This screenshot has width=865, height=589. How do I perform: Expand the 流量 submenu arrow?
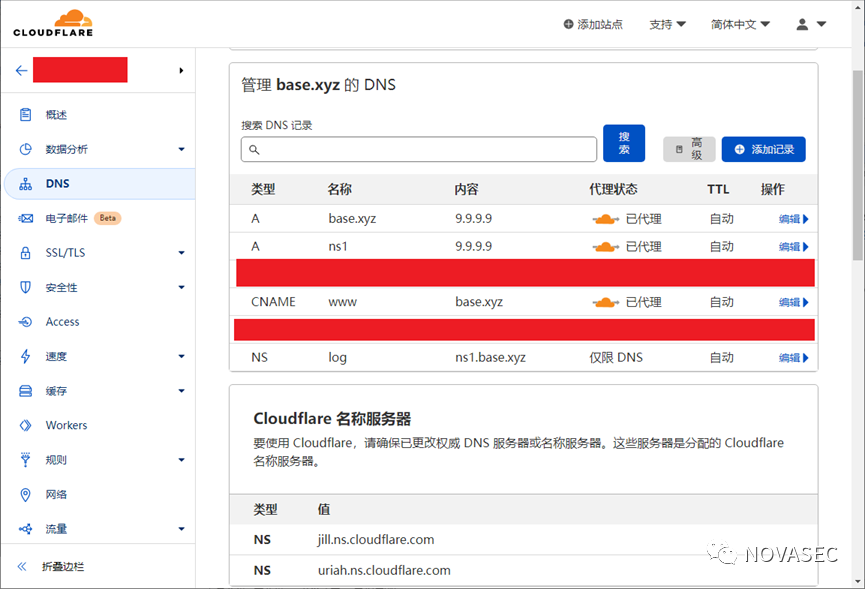coord(181,528)
